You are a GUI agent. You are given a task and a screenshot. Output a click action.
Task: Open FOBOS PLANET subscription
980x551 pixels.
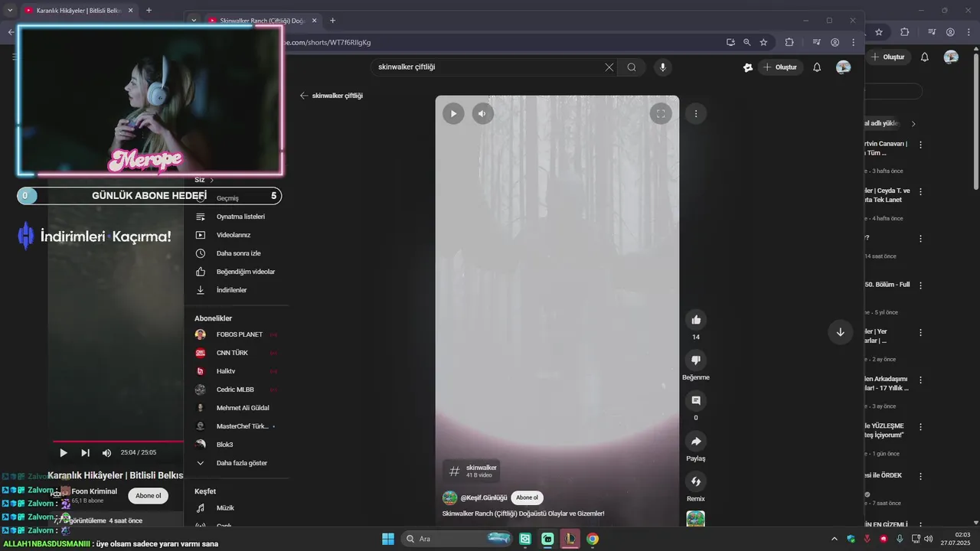coord(237,334)
